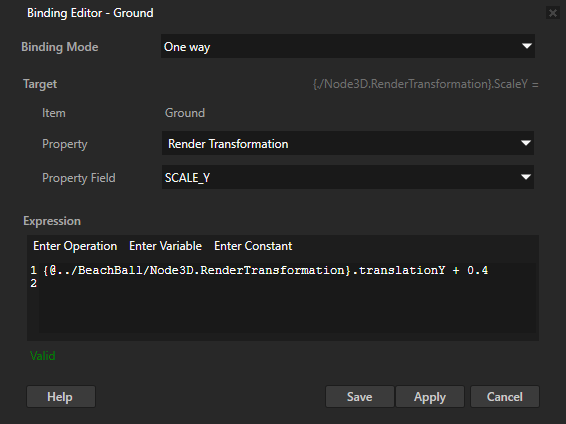Image resolution: width=566 pixels, height=424 pixels.
Task: Click the blank area of expression editor
Action: pos(287,312)
